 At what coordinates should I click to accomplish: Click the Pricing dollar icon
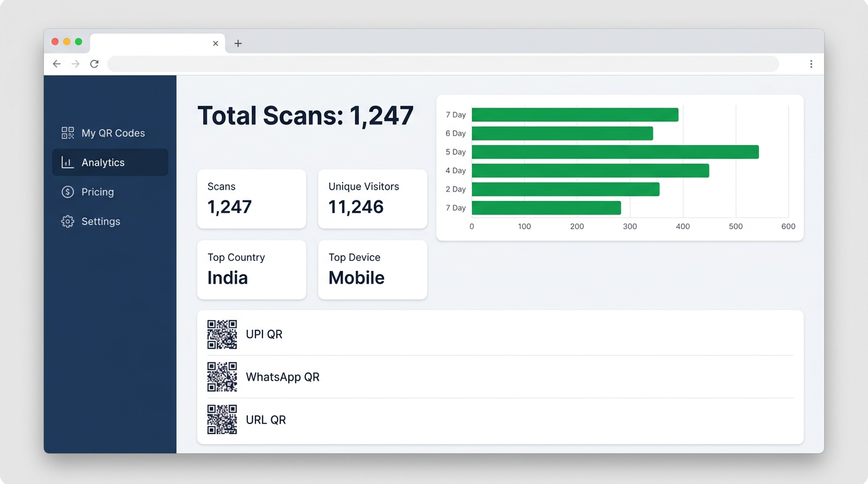67,192
